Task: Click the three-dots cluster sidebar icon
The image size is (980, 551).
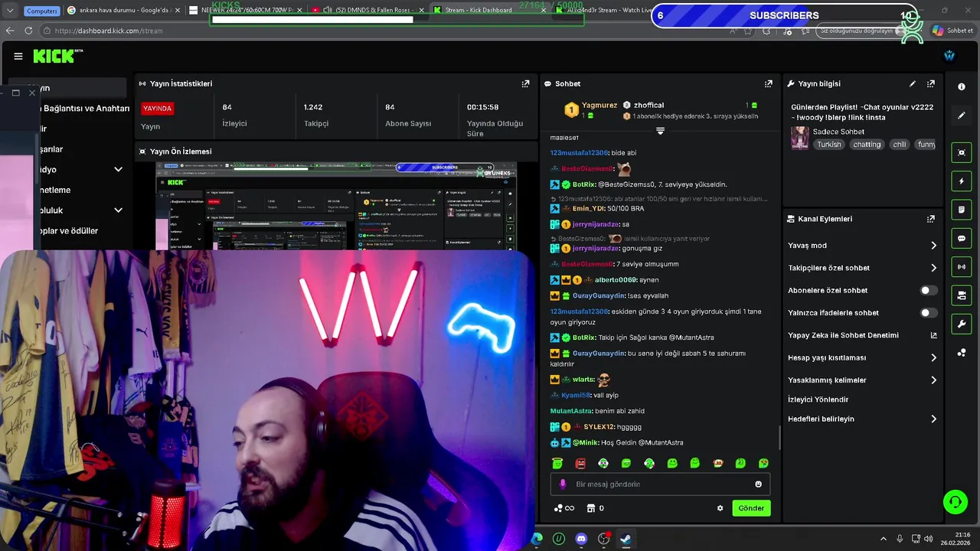Action: pyautogui.click(x=962, y=353)
